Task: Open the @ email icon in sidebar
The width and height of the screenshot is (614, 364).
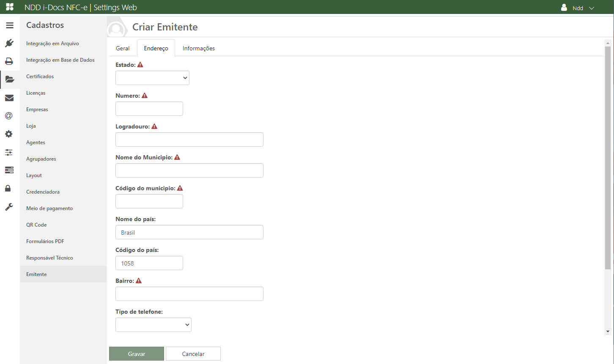Action: [9, 116]
